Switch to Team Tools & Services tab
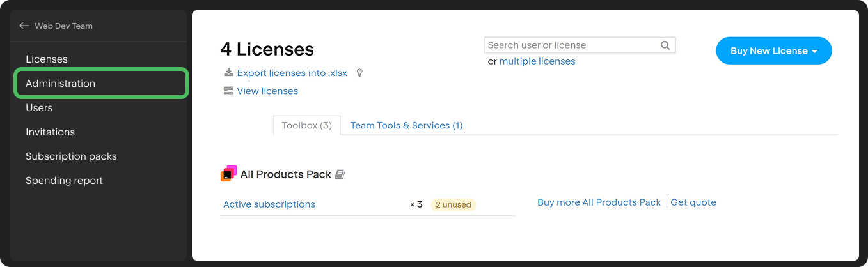 coord(406,125)
